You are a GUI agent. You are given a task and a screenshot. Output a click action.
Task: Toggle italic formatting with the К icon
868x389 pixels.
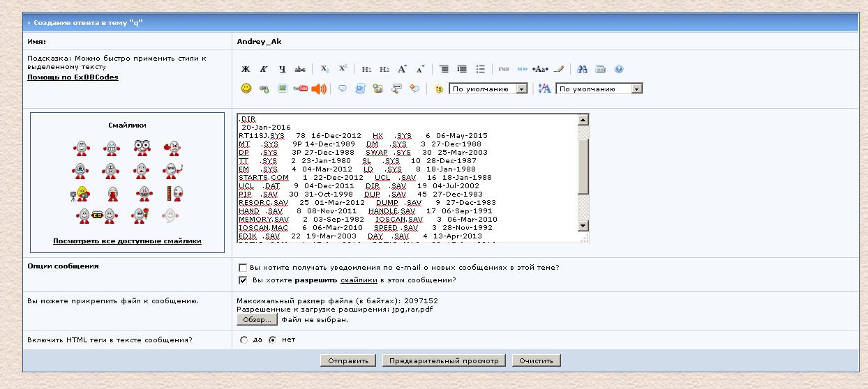point(264,70)
